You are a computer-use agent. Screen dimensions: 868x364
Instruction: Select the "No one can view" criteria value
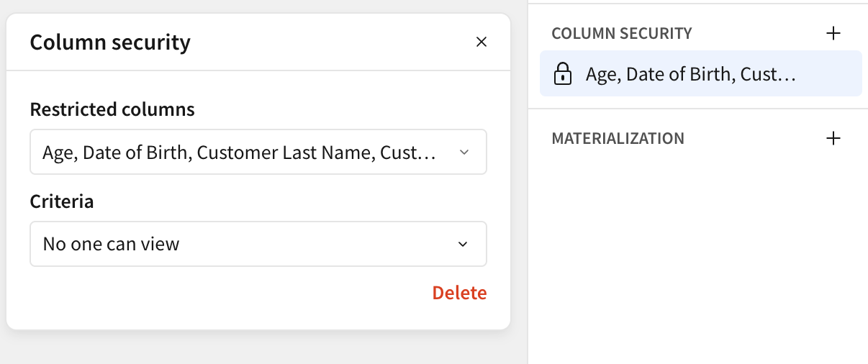pyautogui.click(x=112, y=245)
